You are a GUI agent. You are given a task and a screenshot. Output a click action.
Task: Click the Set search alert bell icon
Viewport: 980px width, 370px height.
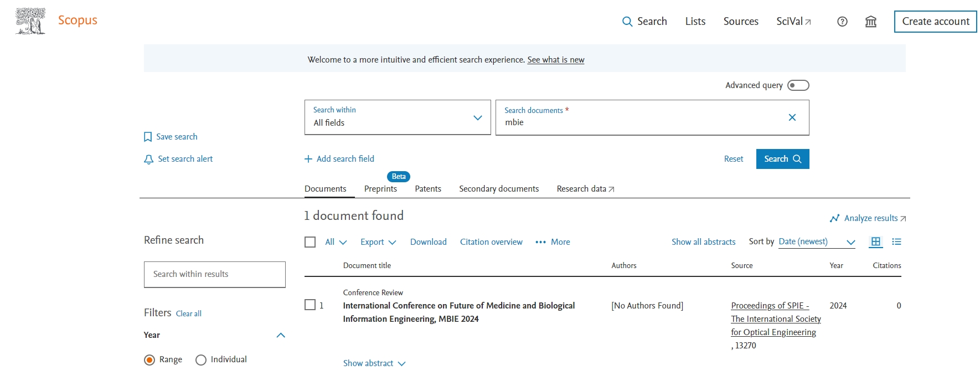click(x=148, y=160)
